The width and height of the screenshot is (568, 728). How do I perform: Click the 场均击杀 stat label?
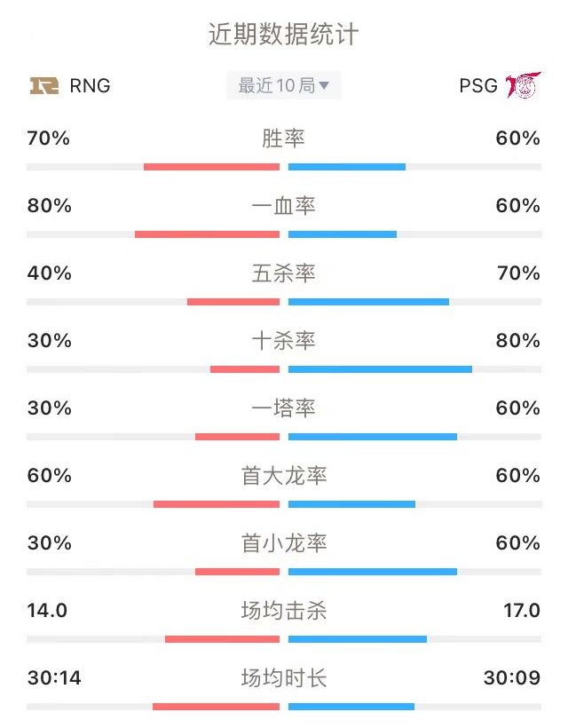(283, 611)
